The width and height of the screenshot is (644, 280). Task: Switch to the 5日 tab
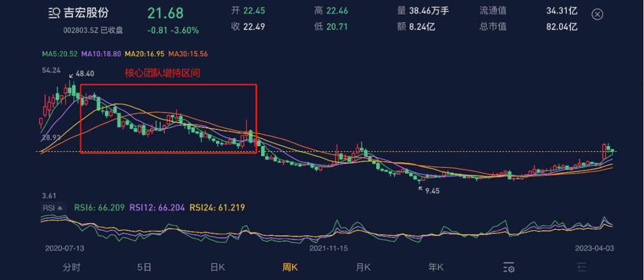pyautogui.click(x=144, y=267)
